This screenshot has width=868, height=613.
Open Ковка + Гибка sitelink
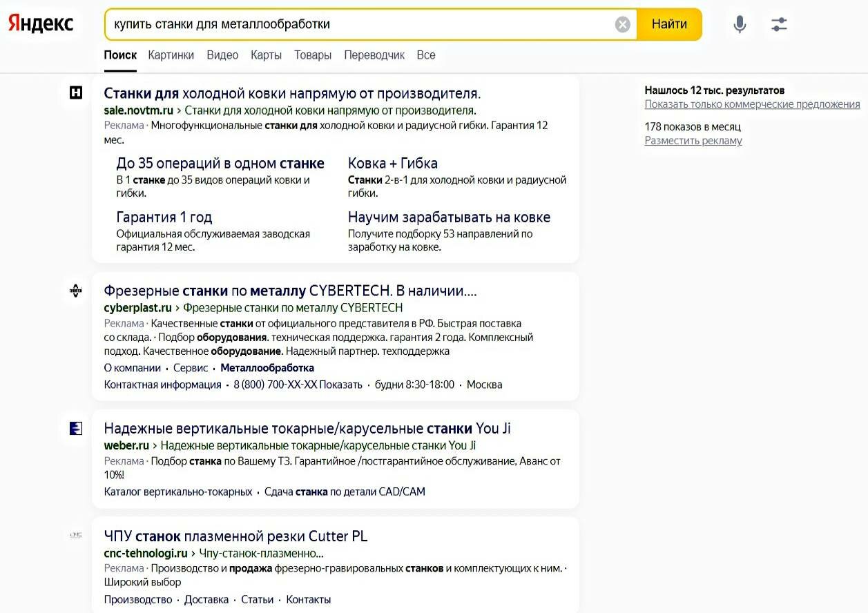pyautogui.click(x=393, y=164)
